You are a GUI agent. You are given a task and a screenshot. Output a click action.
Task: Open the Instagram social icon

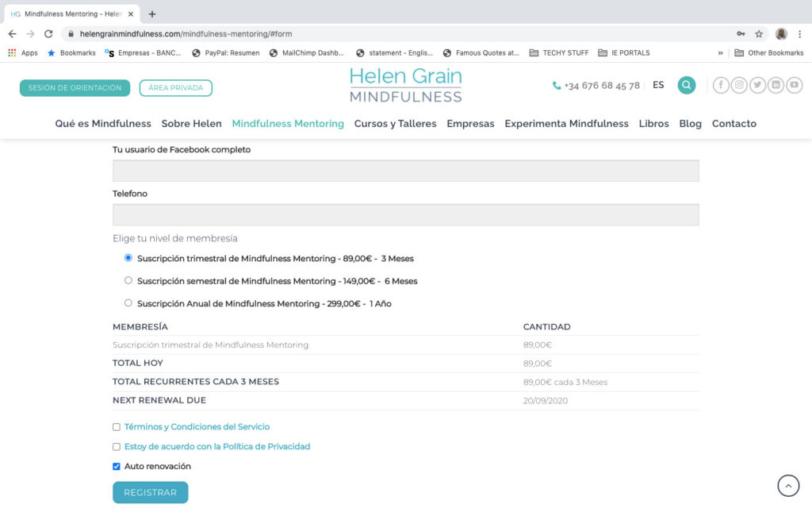[739, 85]
